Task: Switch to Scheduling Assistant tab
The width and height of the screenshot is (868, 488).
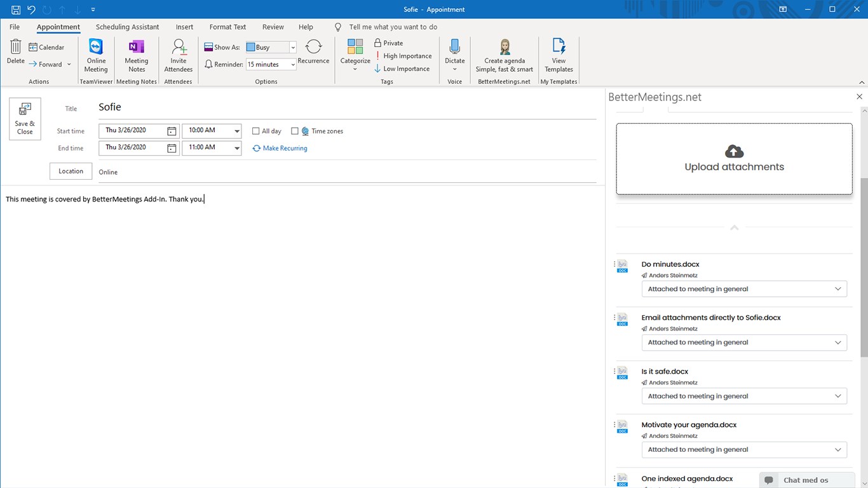Action: click(128, 27)
